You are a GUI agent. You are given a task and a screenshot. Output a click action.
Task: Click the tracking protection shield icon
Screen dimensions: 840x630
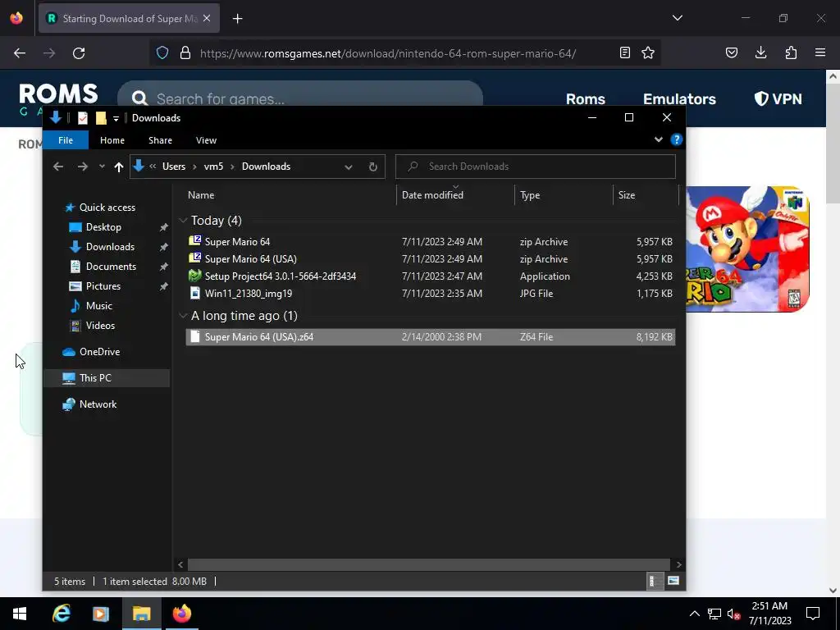pos(162,52)
